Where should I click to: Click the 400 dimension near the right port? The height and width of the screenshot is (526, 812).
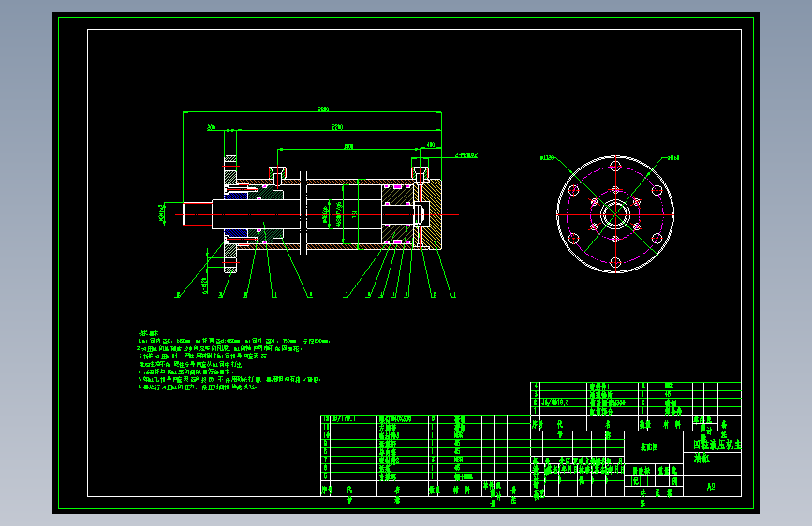[430, 145]
